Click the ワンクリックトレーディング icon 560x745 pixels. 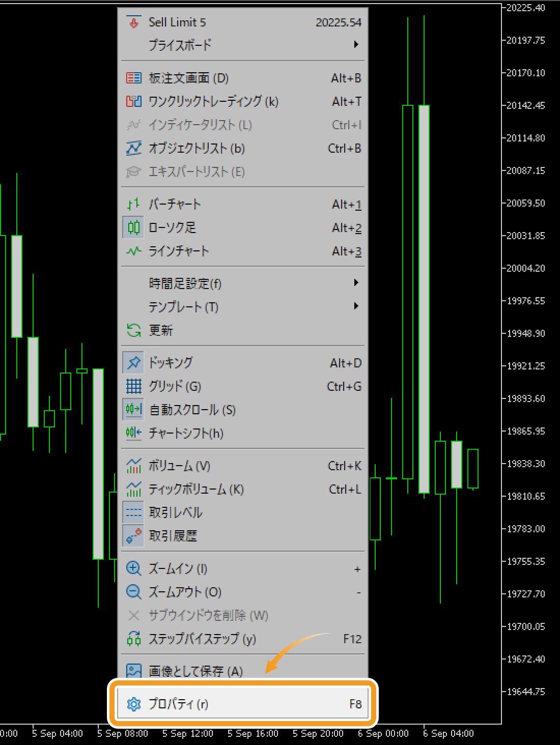point(134,101)
